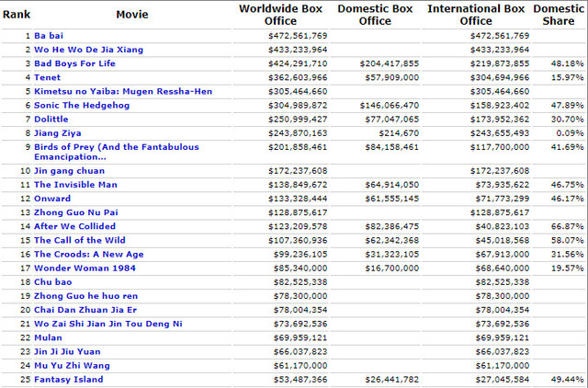
Task: Select worldwide value $305,464,660
Action: 298,91
